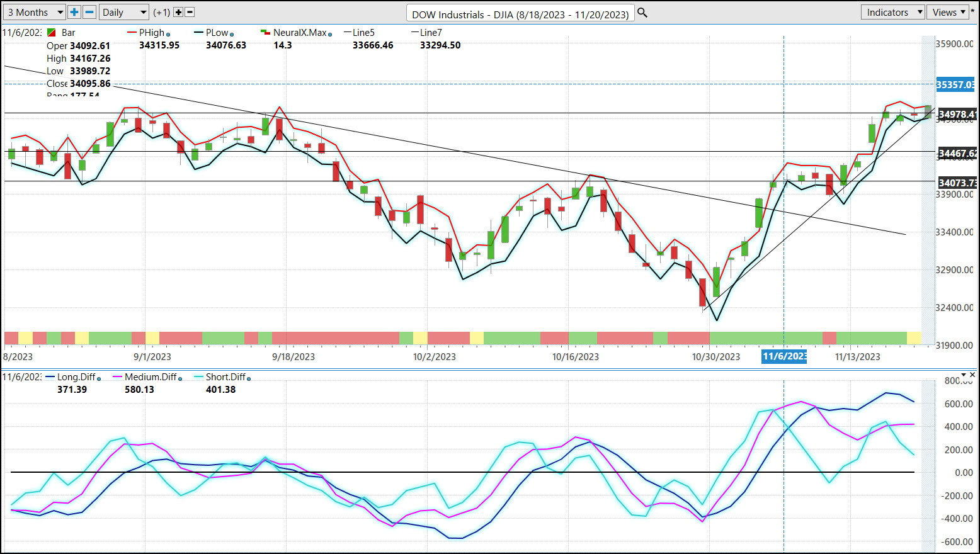Click the Open value 34092.61
The image size is (980, 554).
pyautogui.click(x=90, y=46)
